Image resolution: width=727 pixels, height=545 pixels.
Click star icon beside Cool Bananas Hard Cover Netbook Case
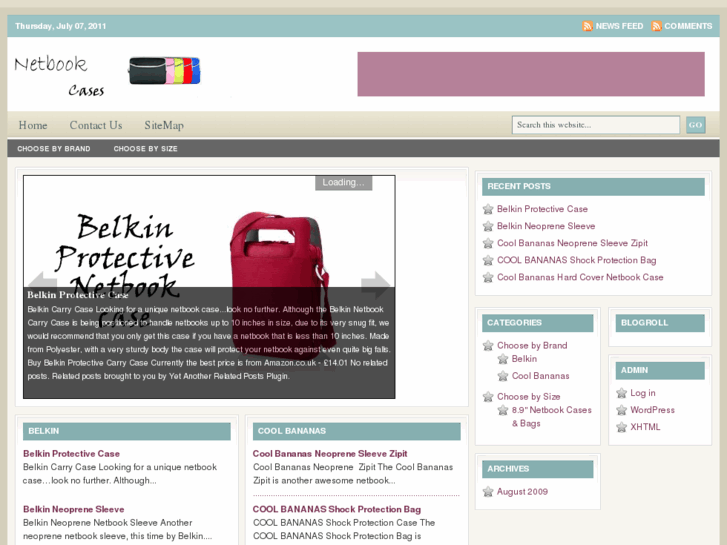pyautogui.click(x=488, y=277)
